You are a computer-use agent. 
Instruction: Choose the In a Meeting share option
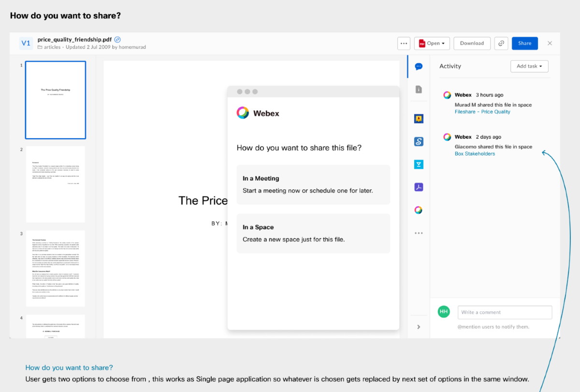pyautogui.click(x=313, y=184)
